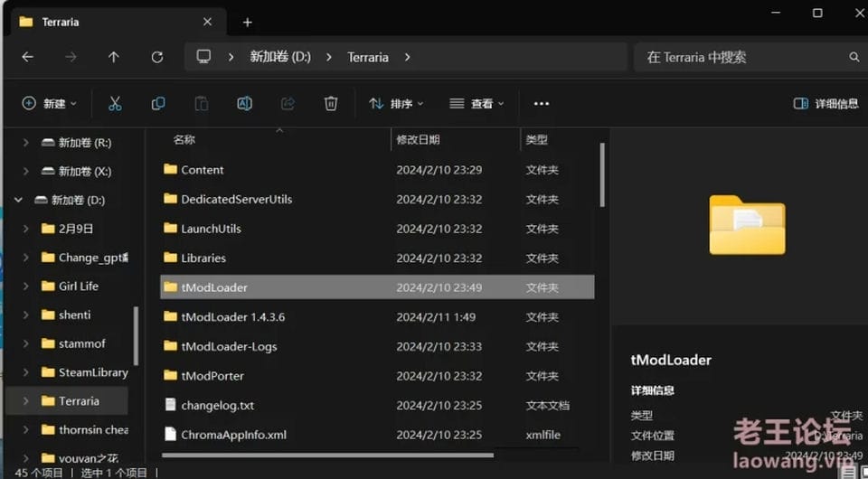Open the 查看 view dropdown
This screenshot has height=479, width=868.
pyautogui.click(x=476, y=103)
